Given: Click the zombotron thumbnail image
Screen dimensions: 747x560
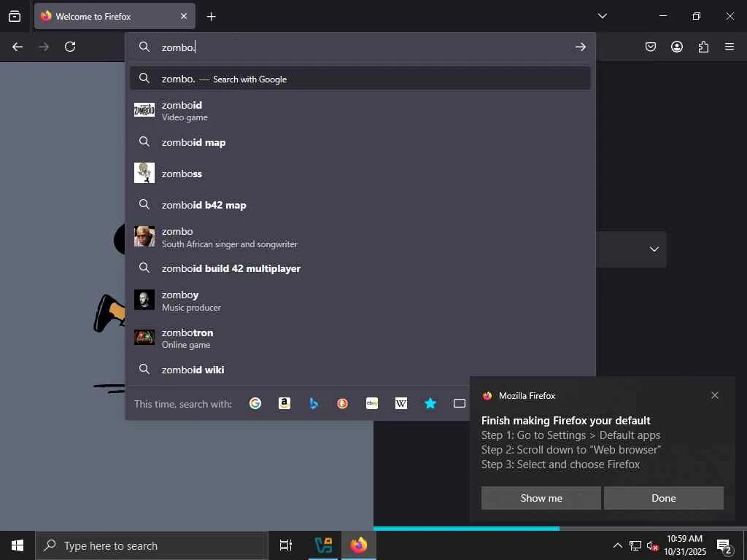Looking at the screenshot, I should [144, 337].
